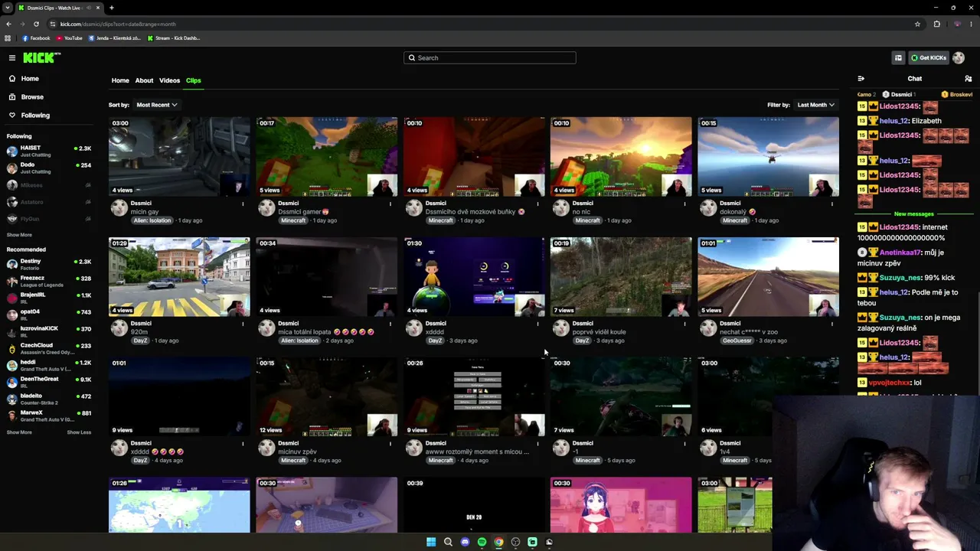The image size is (980, 551).
Task: Open options for the "micin gay" clip
Action: coord(243,204)
